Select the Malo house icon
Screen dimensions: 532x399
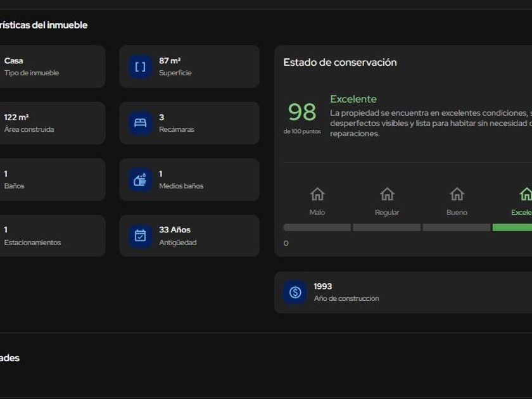pos(317,194)
